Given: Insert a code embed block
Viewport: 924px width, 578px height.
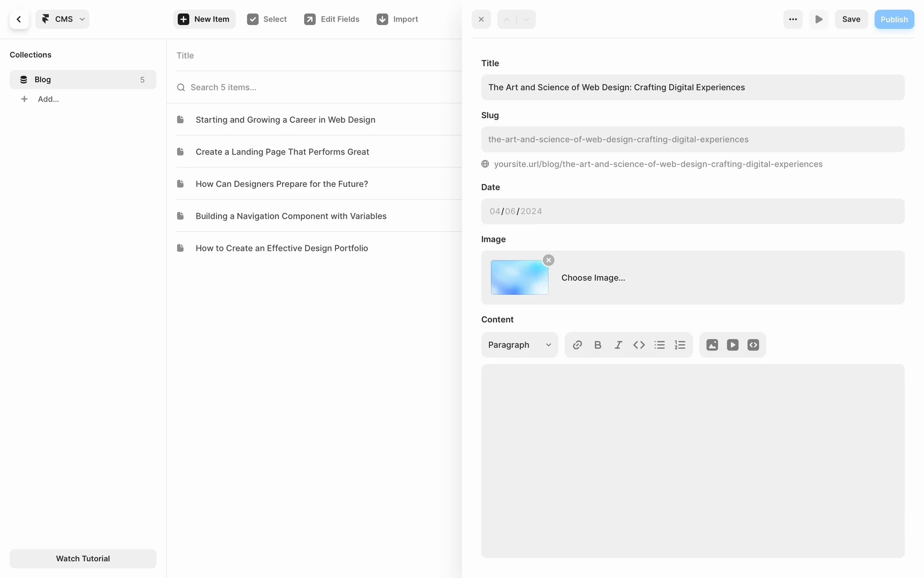Looking at the screenshot, I should (x=753, y=345).
